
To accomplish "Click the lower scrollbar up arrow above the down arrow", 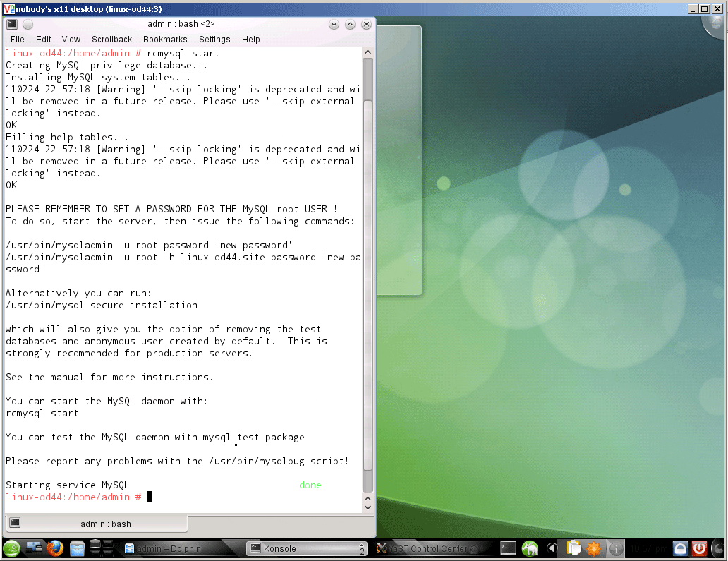I will point(368,498).
